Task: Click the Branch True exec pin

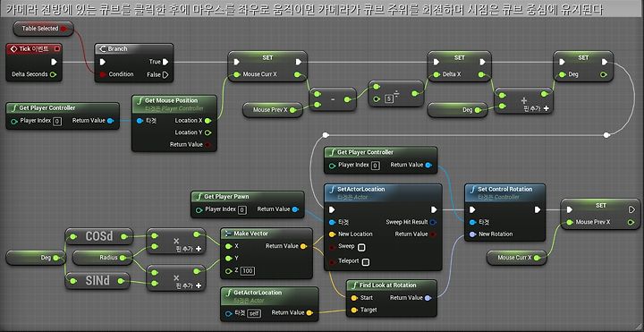Action: click(x=165, y=62)
